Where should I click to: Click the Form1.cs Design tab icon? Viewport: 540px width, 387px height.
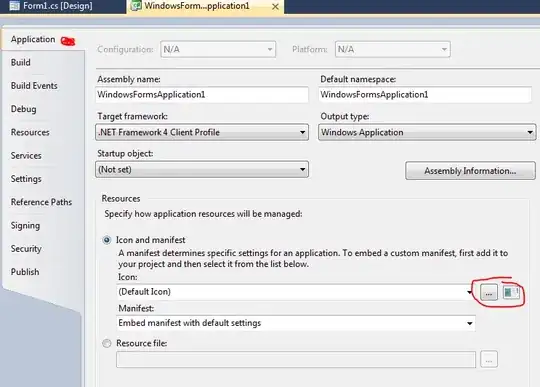(14, 6)
